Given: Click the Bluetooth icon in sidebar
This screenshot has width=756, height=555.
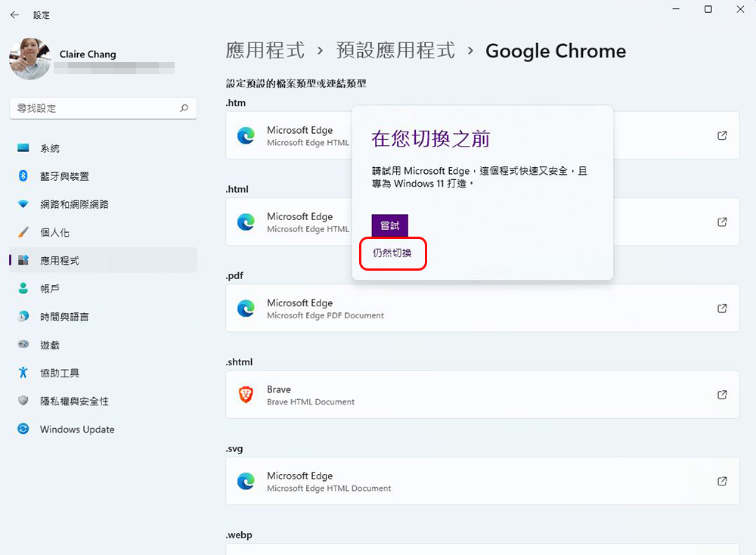Looking at the screenshot, I should tap(23, 175).
